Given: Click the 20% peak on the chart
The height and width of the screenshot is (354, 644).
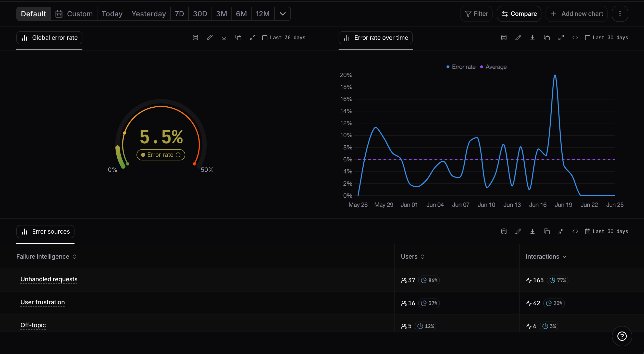Looking at the screenshot, I should [555, 75].
